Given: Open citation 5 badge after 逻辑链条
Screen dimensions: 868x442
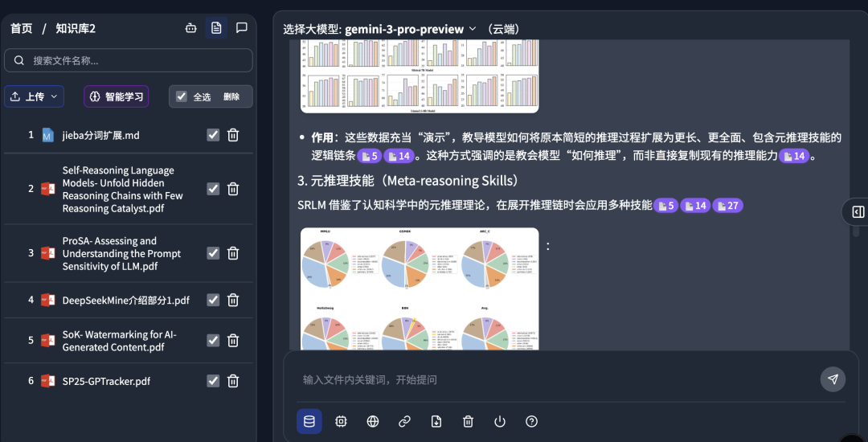Looking at the screenshot, I should (369, 156).
